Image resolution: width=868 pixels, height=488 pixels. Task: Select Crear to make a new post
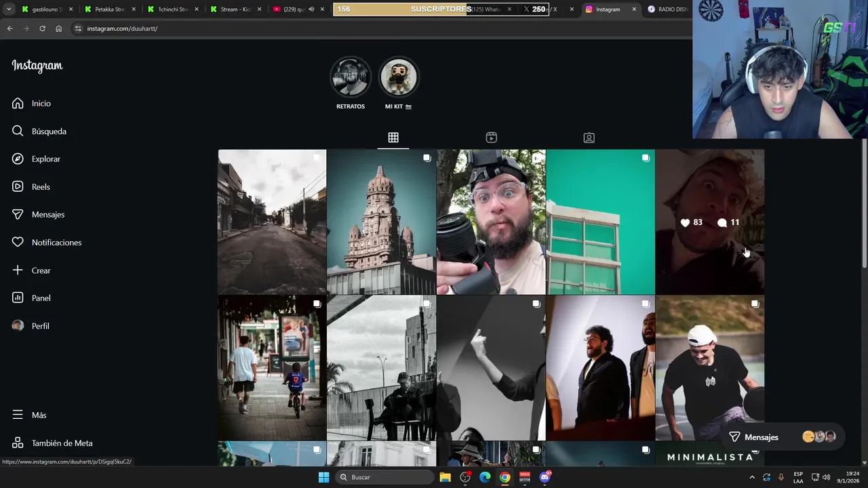pyautogui.click(x=31, y=270)
